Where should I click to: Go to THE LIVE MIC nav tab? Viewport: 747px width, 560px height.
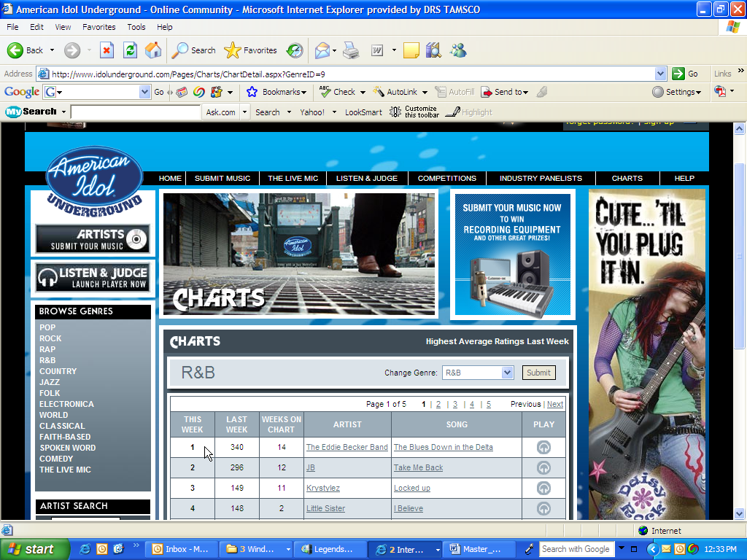pos(293,178)
